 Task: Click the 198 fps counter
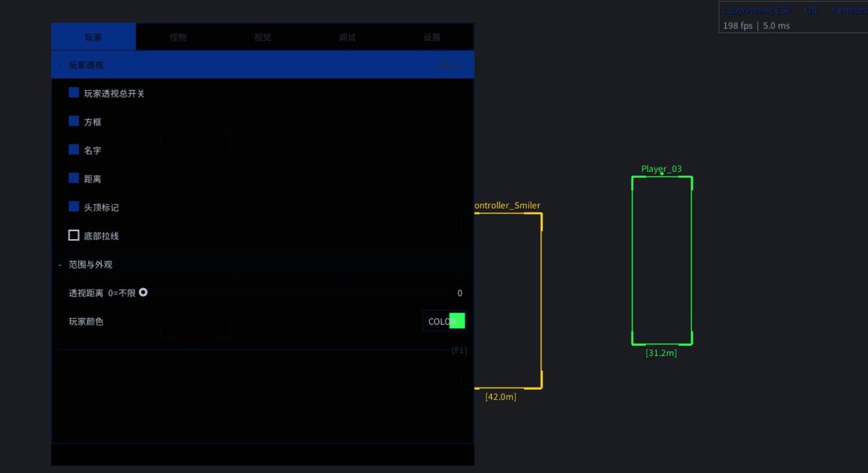[738, 25]
